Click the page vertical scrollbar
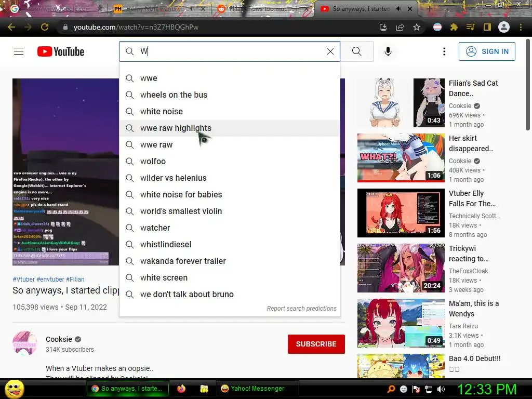 pos(528,85)
